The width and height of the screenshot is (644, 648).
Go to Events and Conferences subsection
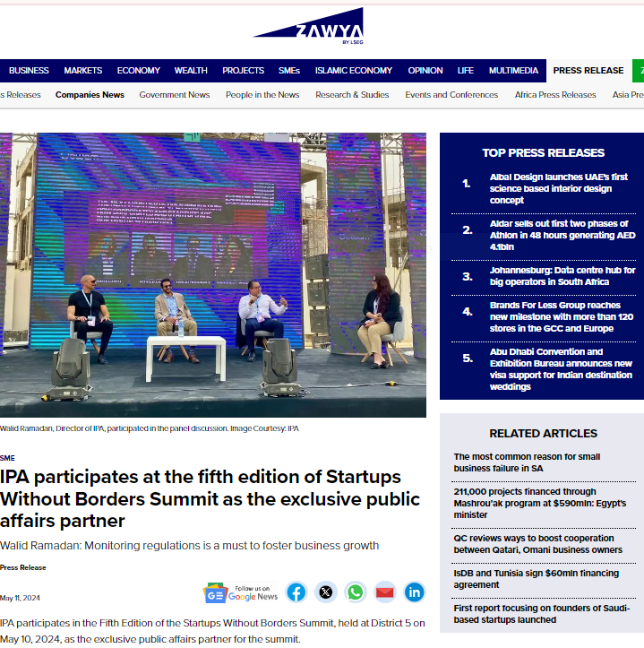coord(451,95)
